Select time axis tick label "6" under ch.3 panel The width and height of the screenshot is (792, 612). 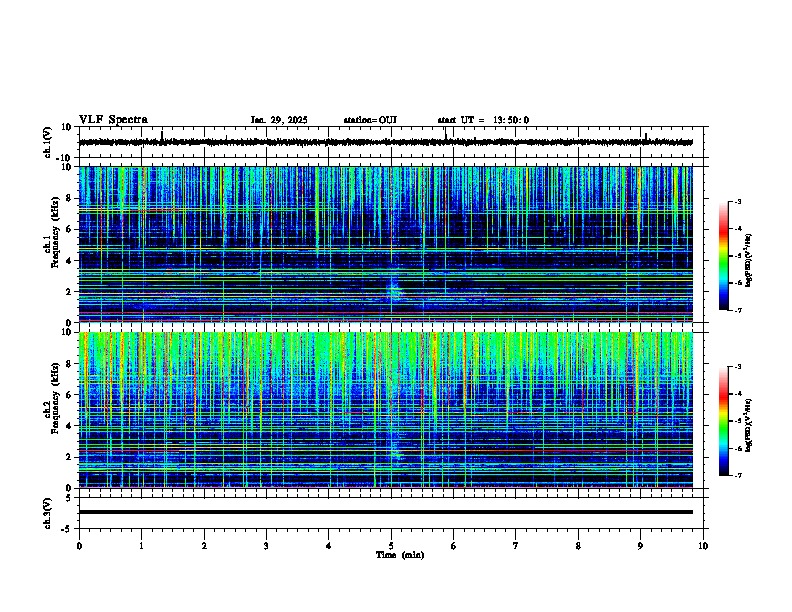pyautogui.click(x=454, y=546)
